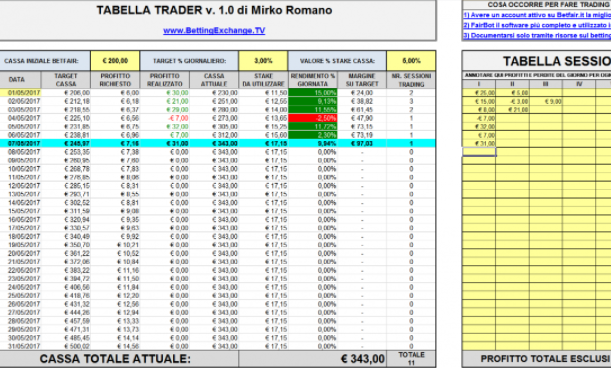The image size is (611, 368).
Task: Select € 5,00 in the session table
Action: tap(512, 93)
